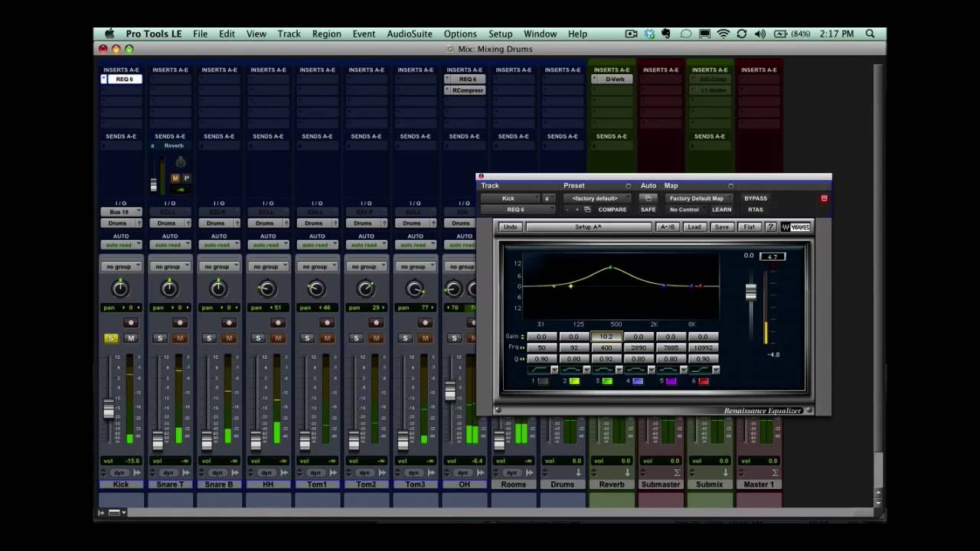Unmute the Snare T track

pyautogui.click(x=180, y=338)
